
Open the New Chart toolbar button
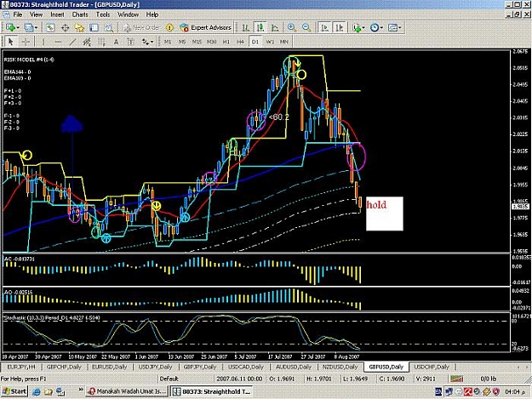10,28
